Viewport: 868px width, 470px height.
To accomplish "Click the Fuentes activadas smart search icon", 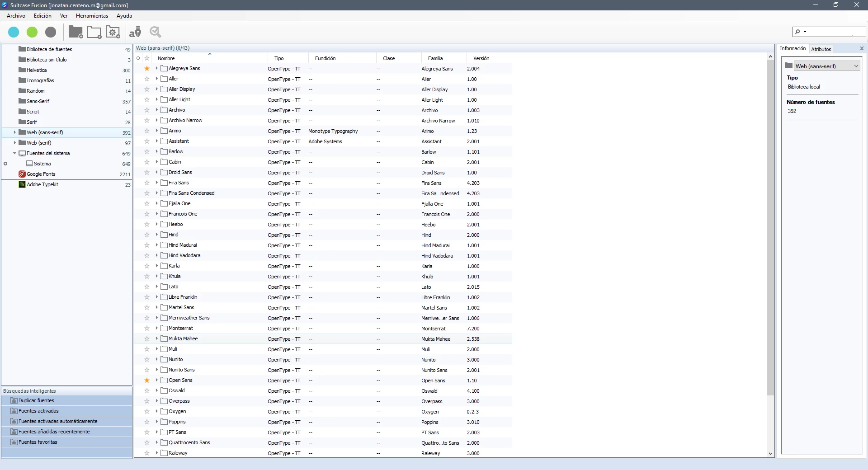I will 14,411.
